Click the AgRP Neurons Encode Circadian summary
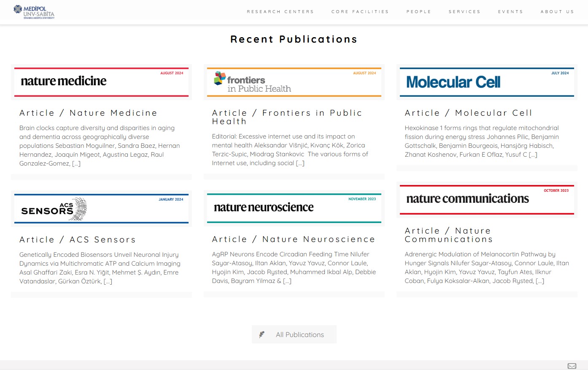 [x=294, y=267]
